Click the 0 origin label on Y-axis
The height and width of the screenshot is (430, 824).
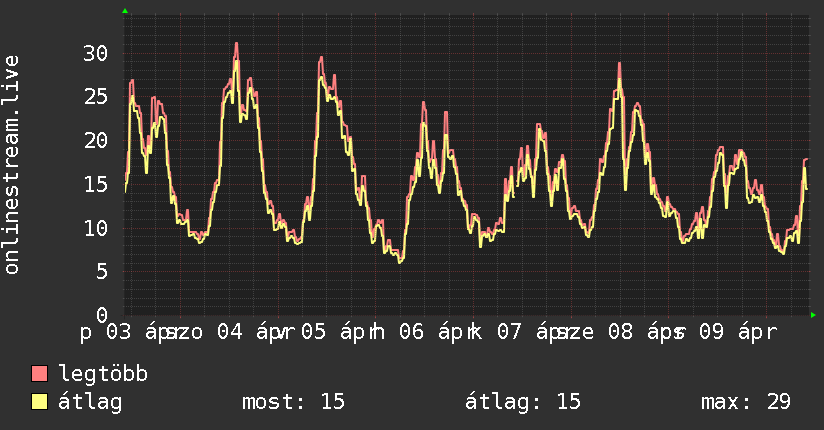pyautogui.click(x=101, y=315)
